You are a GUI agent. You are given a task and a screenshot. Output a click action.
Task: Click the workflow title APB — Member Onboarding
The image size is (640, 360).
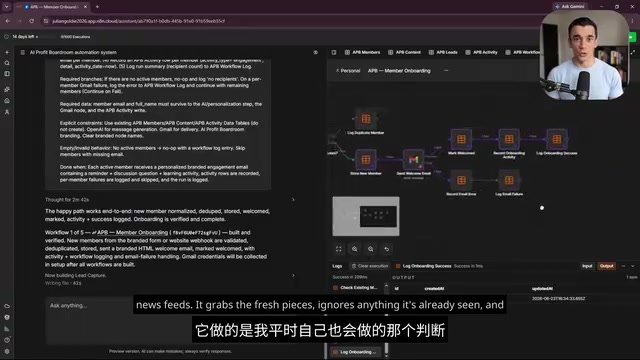point(399,71)
